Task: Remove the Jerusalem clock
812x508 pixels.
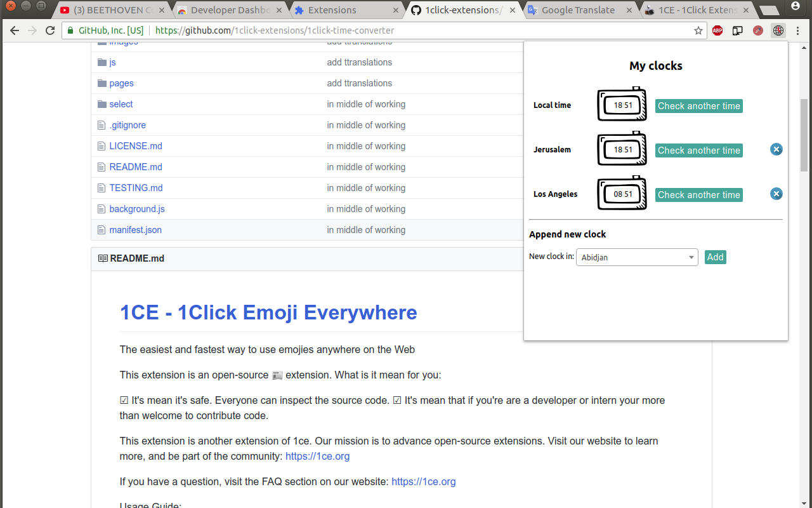Action: 776,149
